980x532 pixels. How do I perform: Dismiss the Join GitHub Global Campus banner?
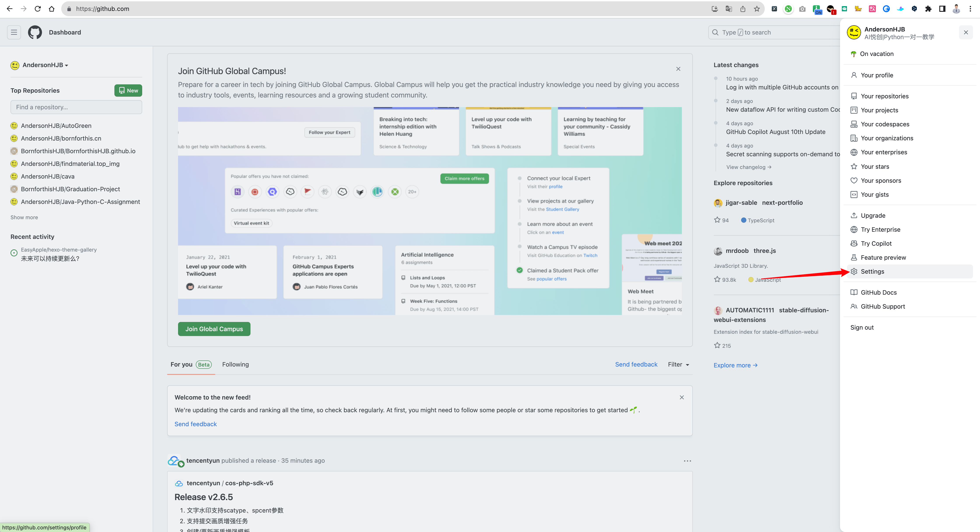coord(678,69)
